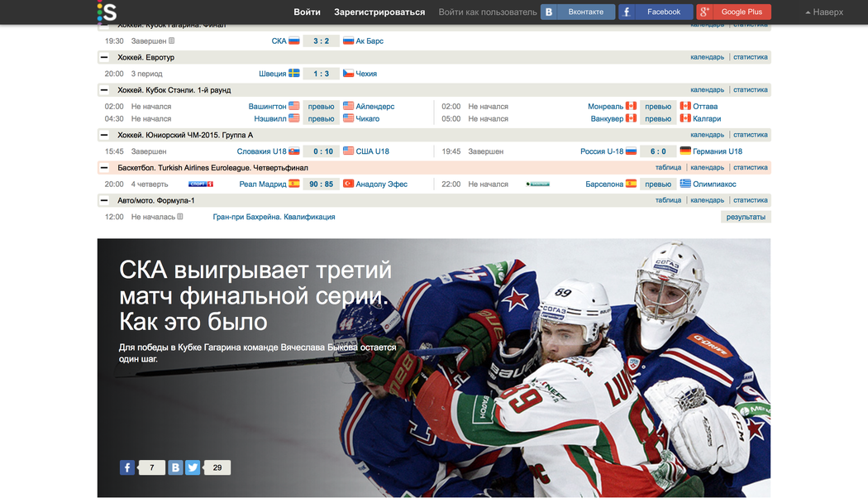Share article via VK icon

[x=175, y=467]
